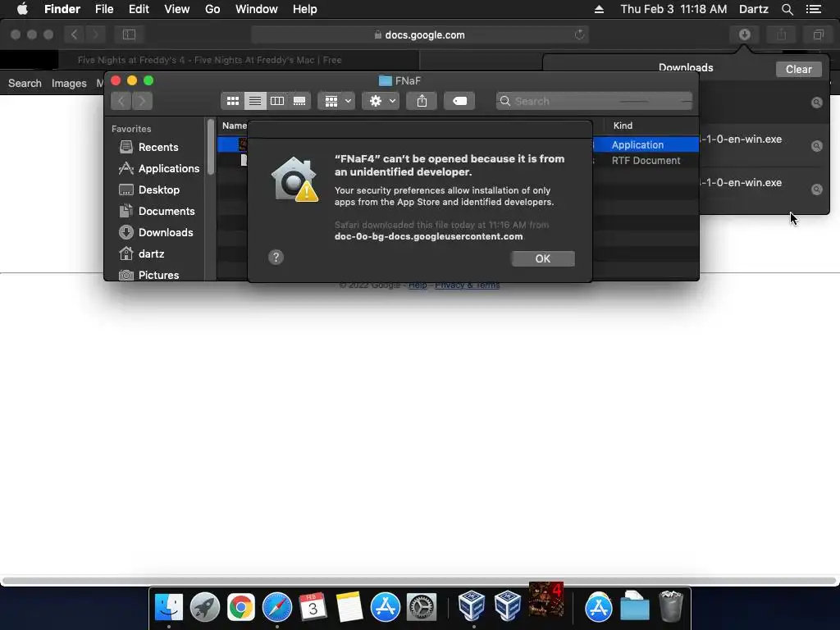Go forward in FNaF Finder window
Image resolution: width=840 pixels, height=630 pixels.
point(143,101)
